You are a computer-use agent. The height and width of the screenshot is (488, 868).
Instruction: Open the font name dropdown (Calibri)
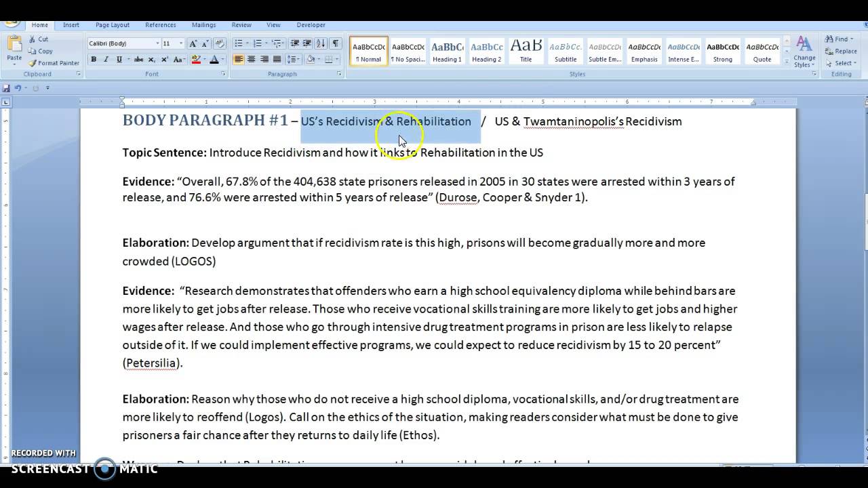coord(157,43)
